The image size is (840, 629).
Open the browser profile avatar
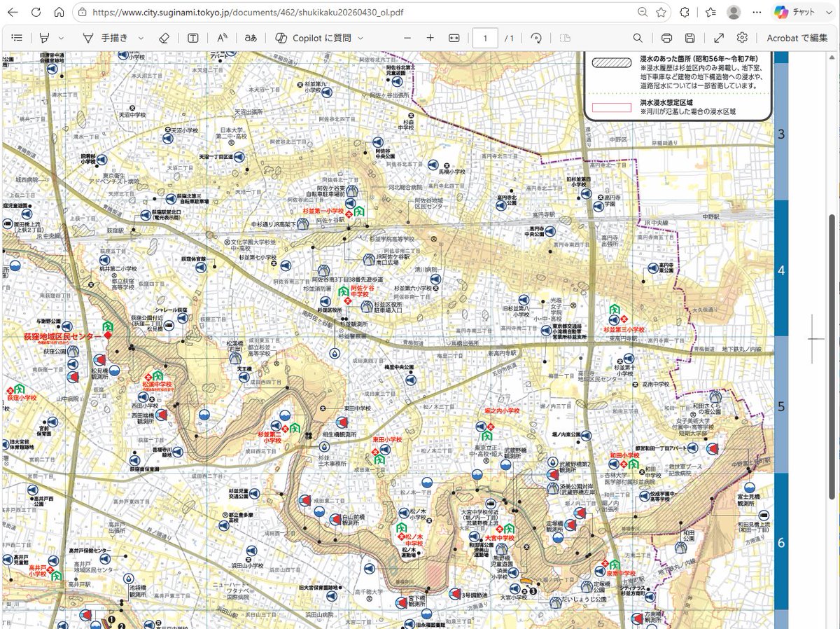(x=734, y=13)
